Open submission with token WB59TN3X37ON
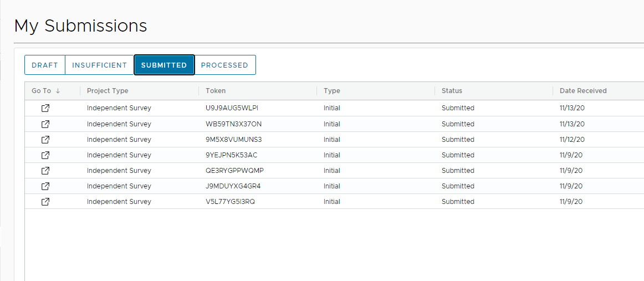Screen dimensions: 644x281 [46, 124]
